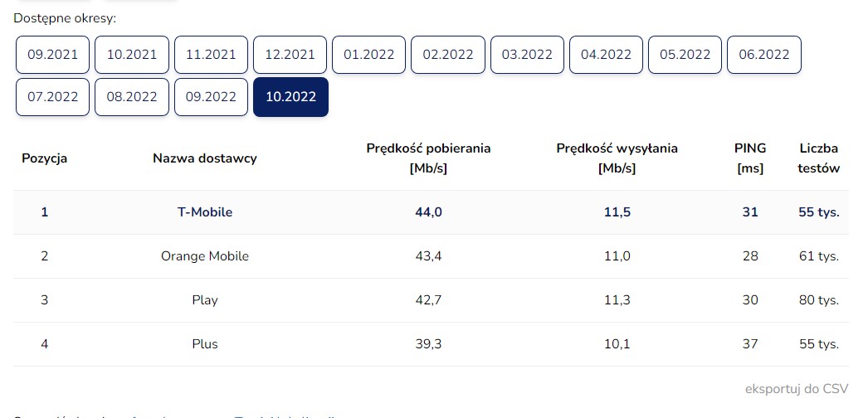Click the active 10.2022 period button
The width and height of the screenshot is (868, 418).
point(290,97)
